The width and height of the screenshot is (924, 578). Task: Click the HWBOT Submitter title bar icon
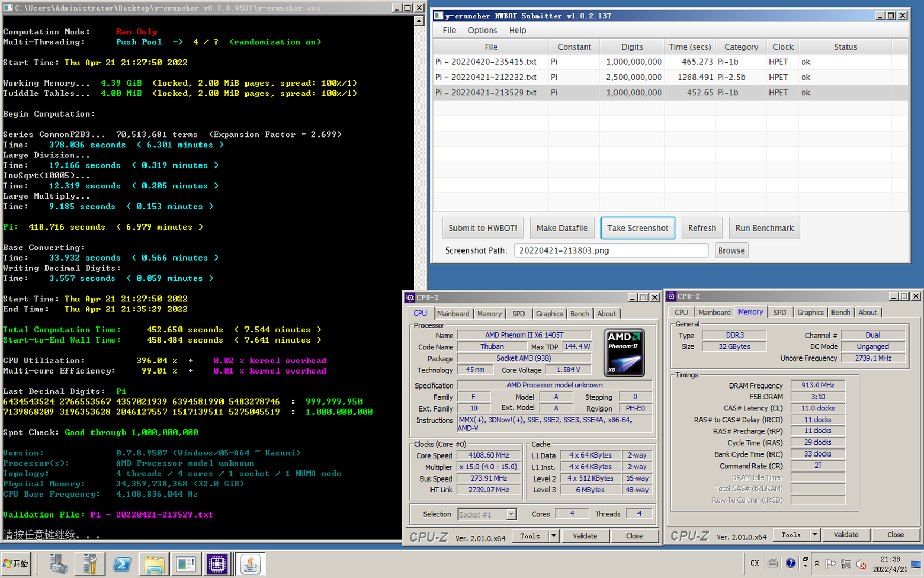(x=438, y=16)
